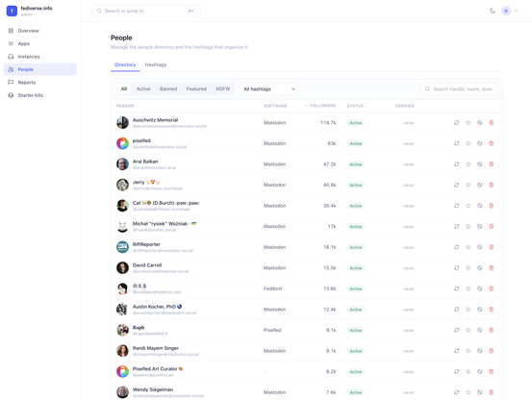Switch to the Hashtags tab
The image size is (532, 401).
[156, 64]
